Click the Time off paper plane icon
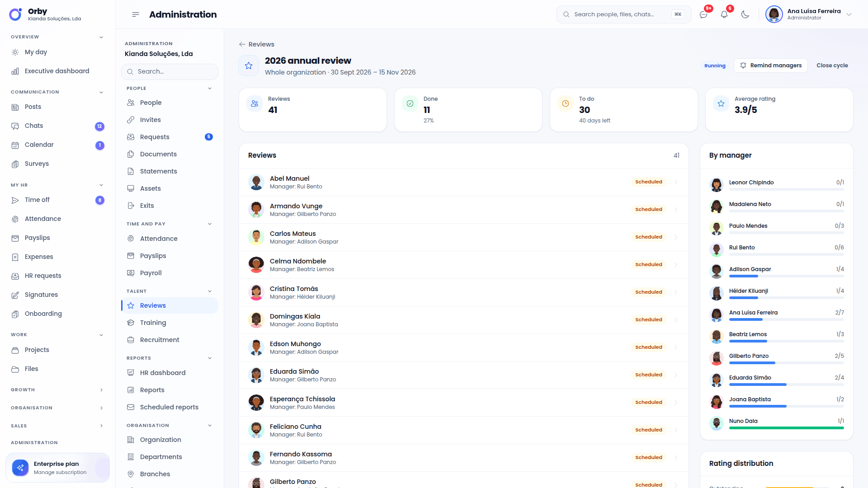The width and height of the screenshot is (868, 488). click(x=15, y=200)
